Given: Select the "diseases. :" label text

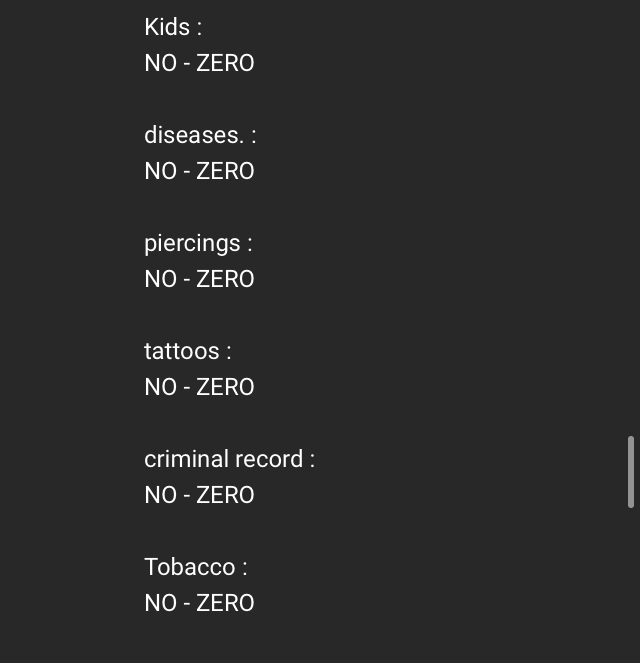Looking at the screenshot, I should (199, 136).
